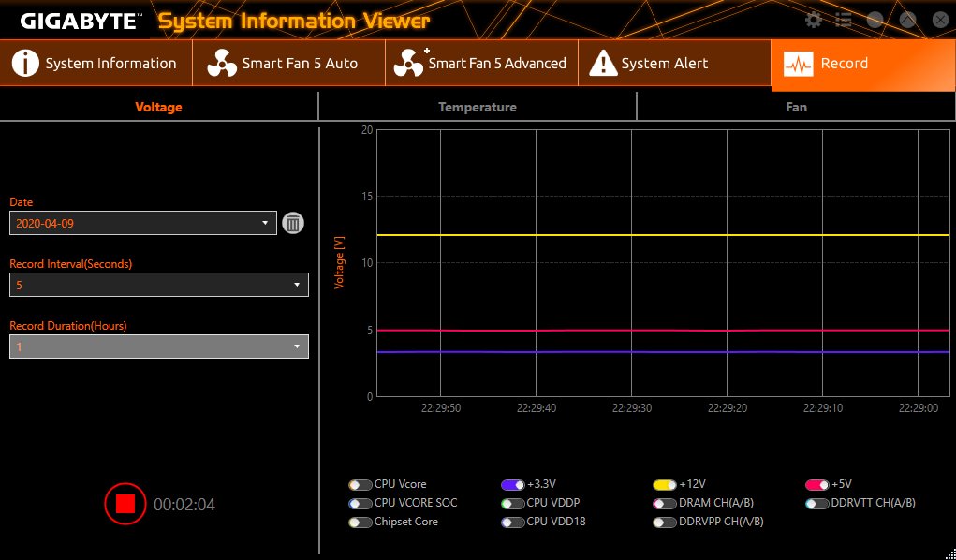The width and height of the screenshot is (956, 560).
Task: Select the Voltage tab
Action: pos(158,107)
